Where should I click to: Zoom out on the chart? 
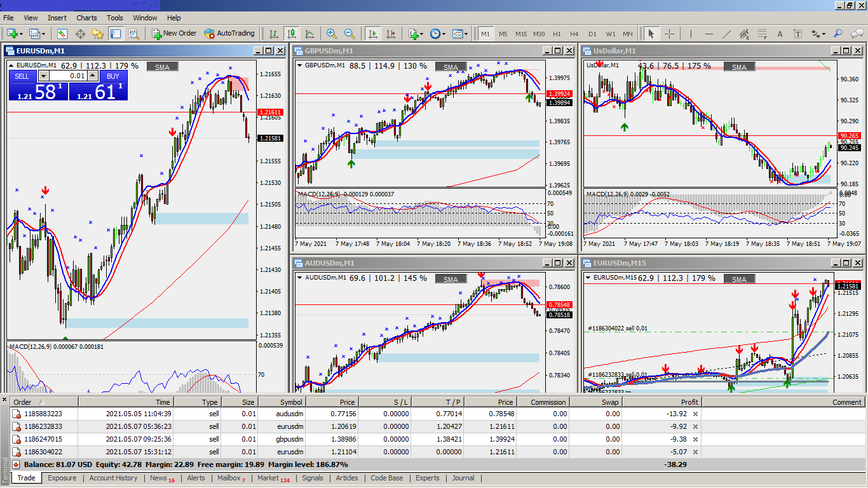pos(349,34)
